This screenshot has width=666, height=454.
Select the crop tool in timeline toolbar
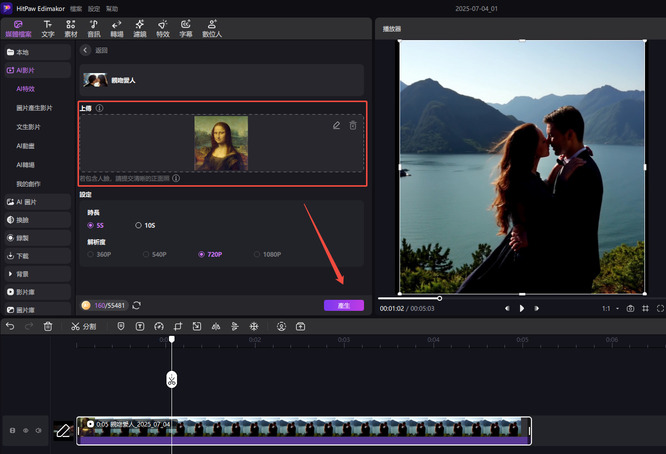[176, 326]
